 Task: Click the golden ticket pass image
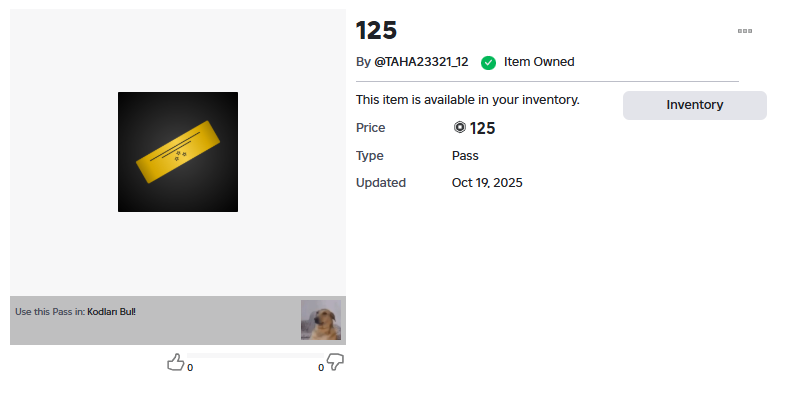178,152
